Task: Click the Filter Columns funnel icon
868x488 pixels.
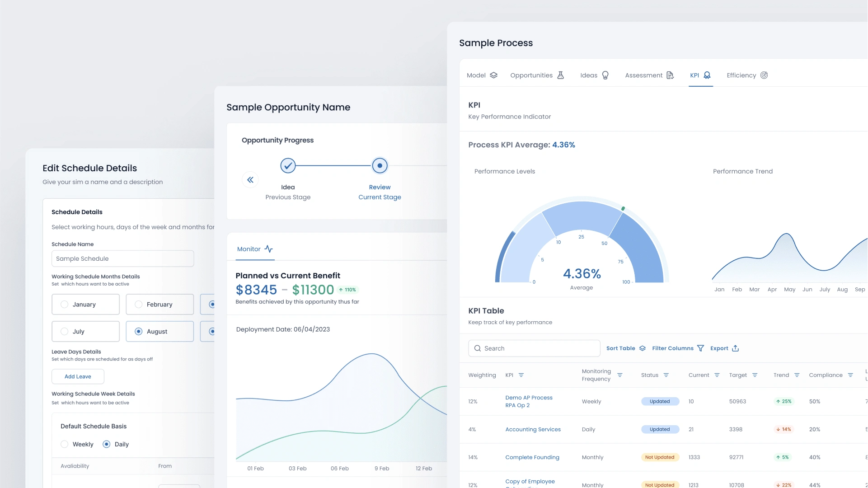Action: click(700, 348)
